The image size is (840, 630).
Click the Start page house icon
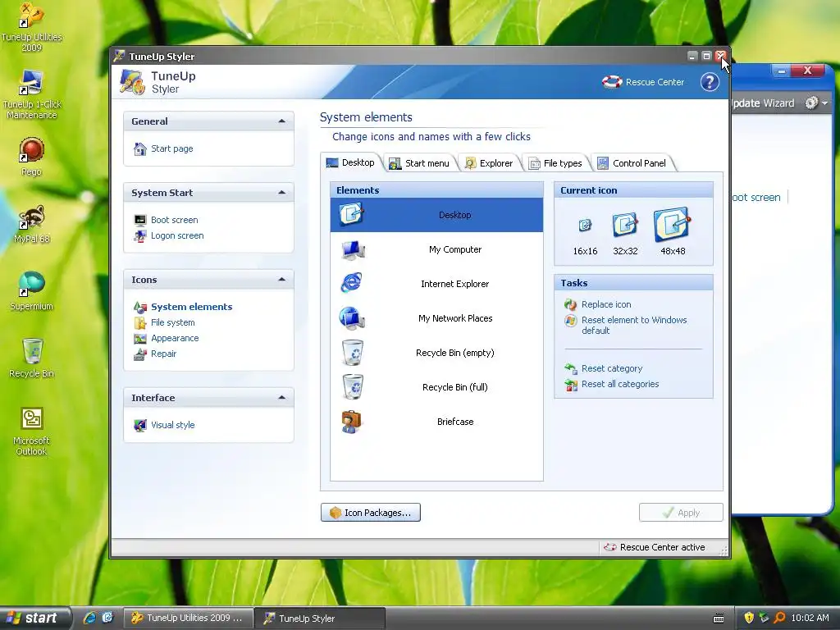pos(139,149)
